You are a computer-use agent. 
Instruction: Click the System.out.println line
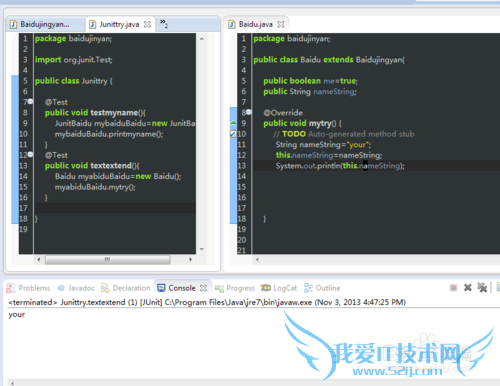coord(340,166)
